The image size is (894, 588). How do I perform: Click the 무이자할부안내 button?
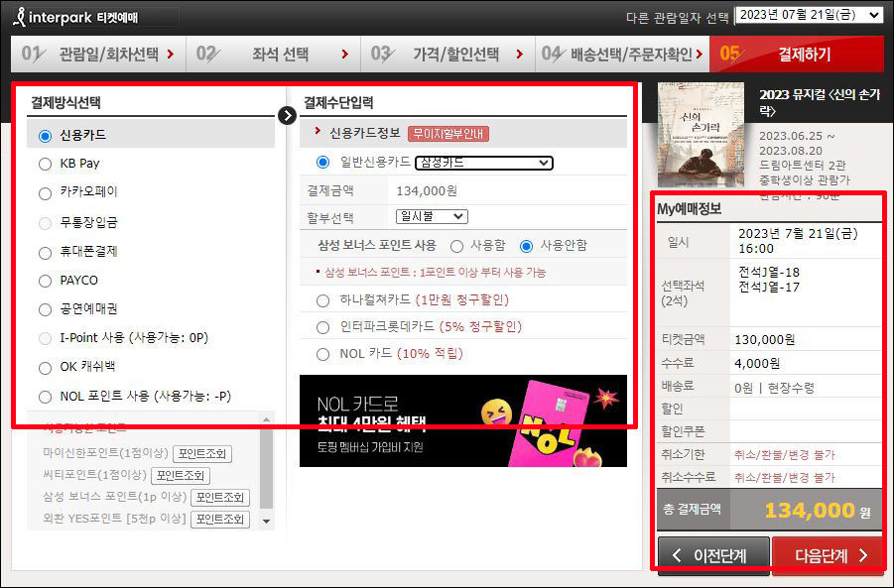(x=448, y=134)
